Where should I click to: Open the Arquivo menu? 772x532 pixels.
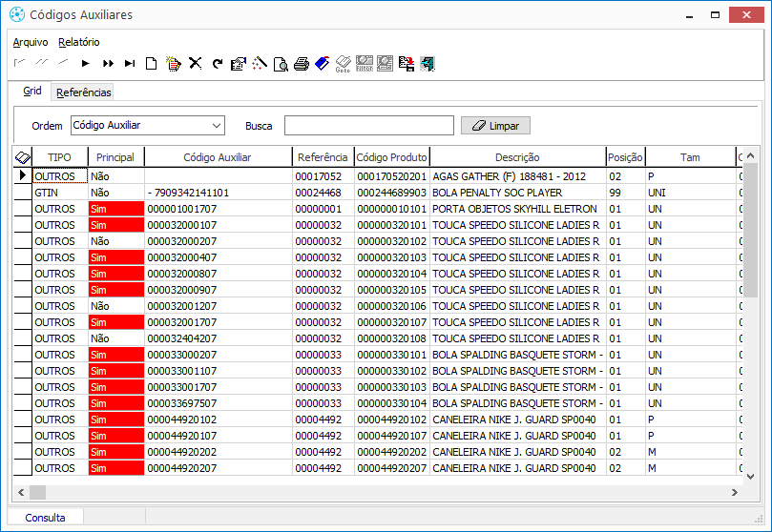[x=31, y=42]
